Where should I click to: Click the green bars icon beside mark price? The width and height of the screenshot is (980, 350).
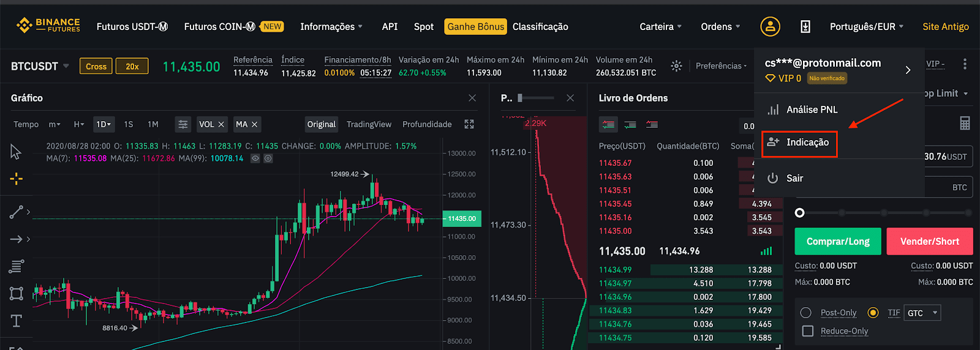(x=766, y=251)
